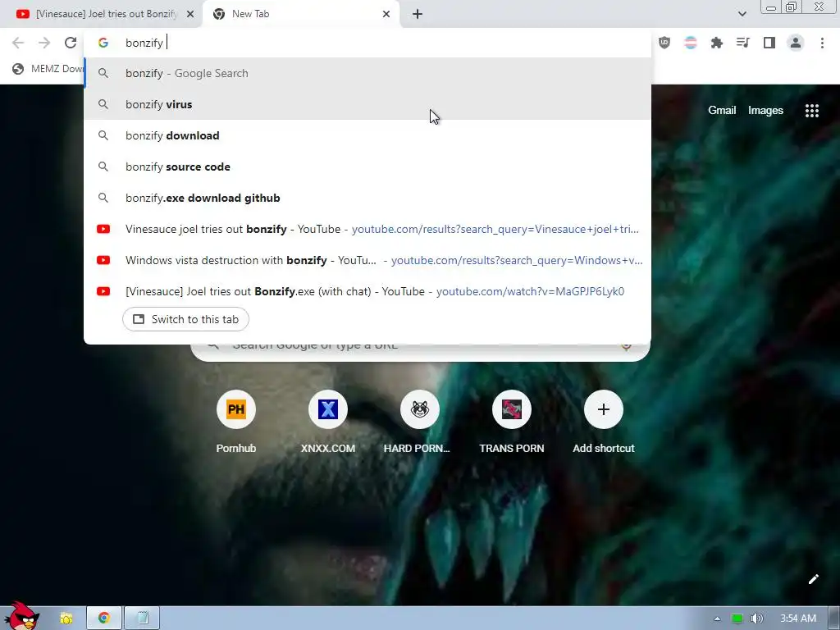
Task: Go forward using the forward arrow
Action: pos(44,43)
